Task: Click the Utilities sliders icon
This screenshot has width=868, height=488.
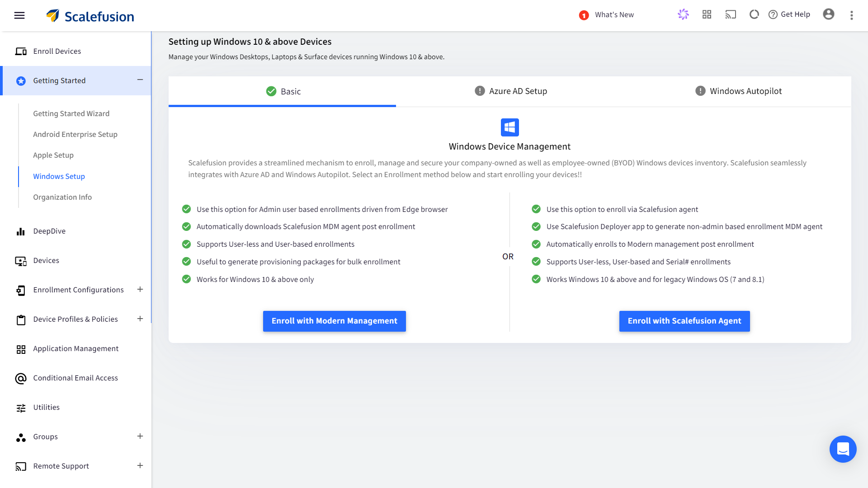Action: (x=21, y=408)
